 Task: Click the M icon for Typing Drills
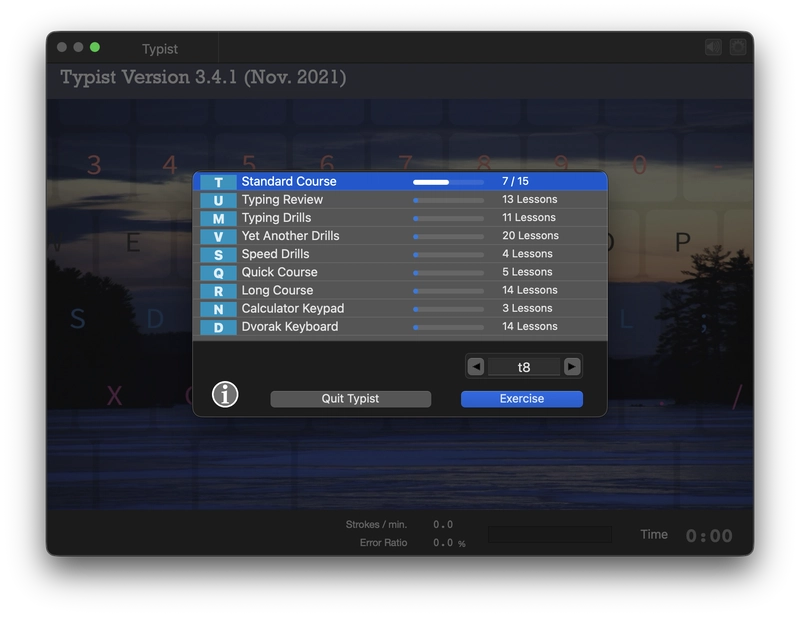[x=218, y=218]
